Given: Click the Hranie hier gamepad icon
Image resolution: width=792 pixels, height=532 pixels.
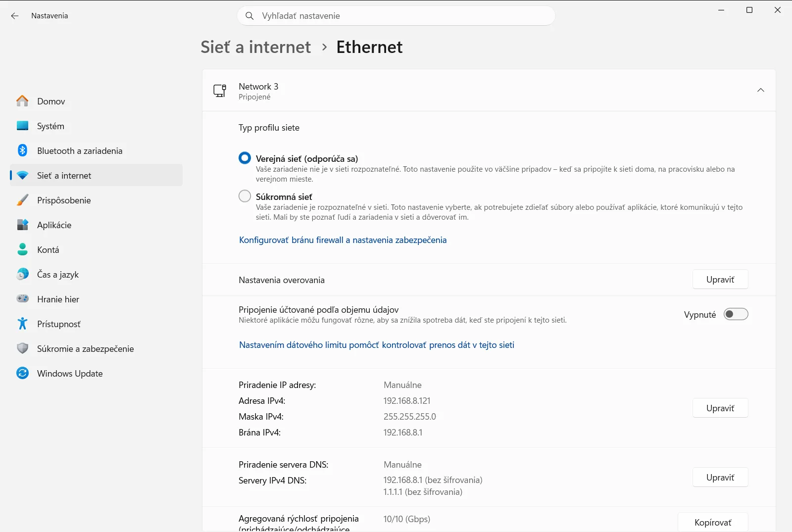Looking at the screenshot, I should click(22, 299).
